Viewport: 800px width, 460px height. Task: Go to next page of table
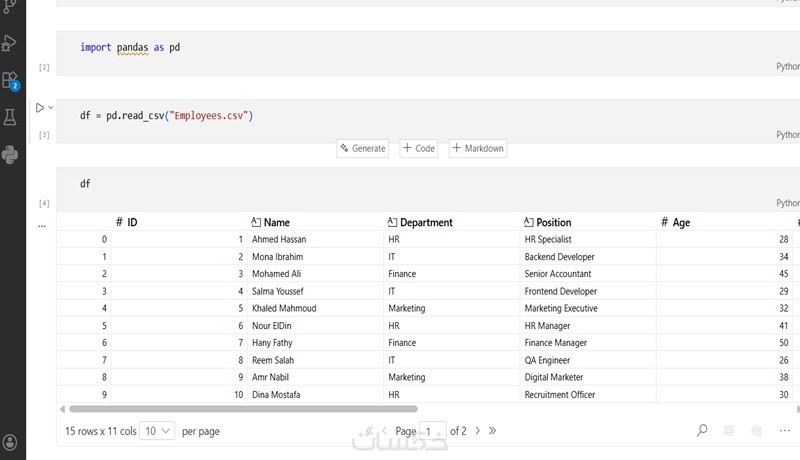(478, 431)
